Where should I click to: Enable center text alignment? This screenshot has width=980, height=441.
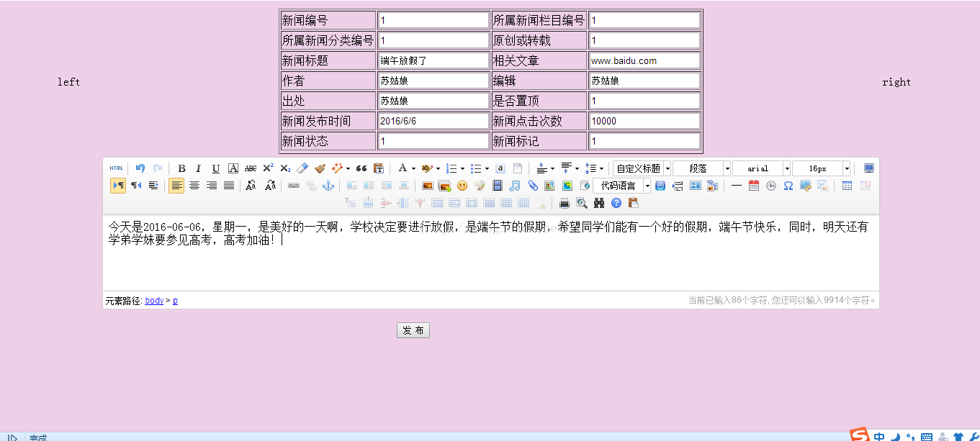pos(194,186)
